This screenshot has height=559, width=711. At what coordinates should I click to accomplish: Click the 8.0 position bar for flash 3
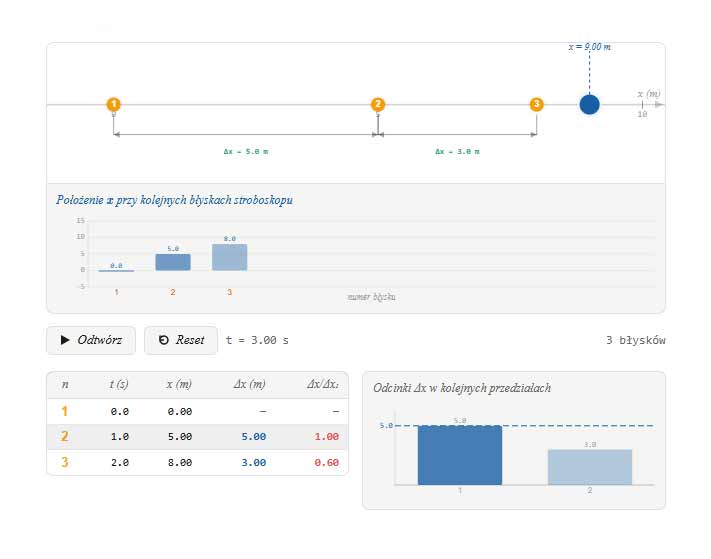229,257
